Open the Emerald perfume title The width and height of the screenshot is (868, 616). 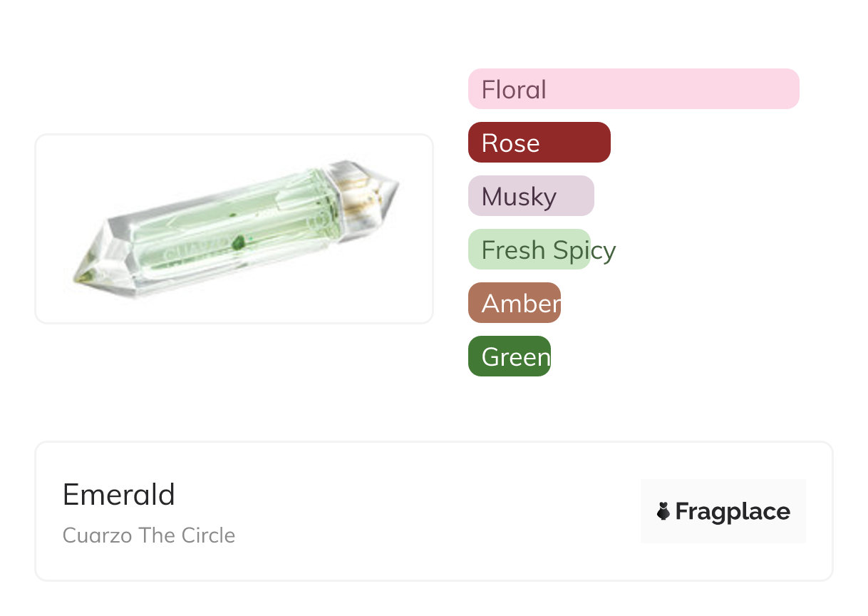click(x=119, y=494)
